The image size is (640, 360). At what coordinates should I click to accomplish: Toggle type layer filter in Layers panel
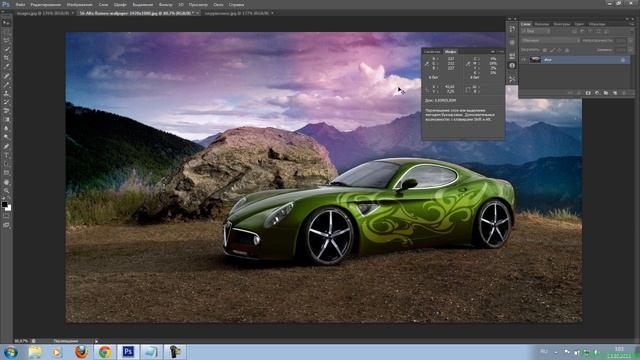click(x=590, y=31)
